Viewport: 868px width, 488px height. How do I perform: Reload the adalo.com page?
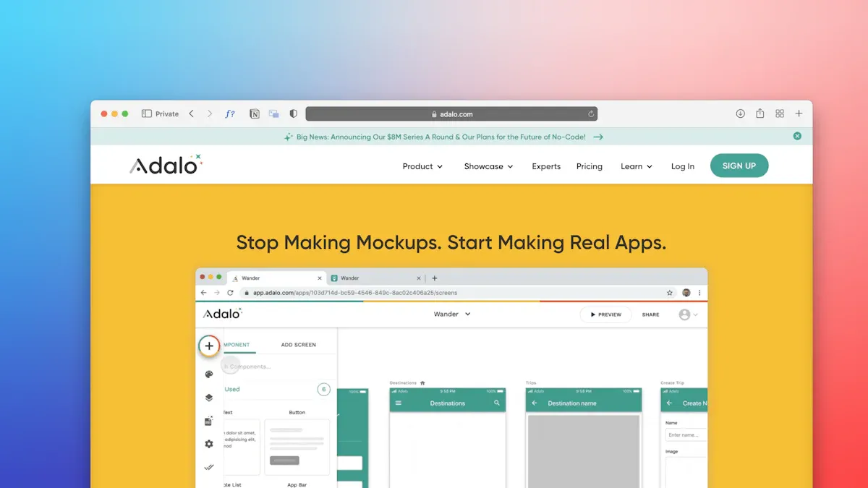coord(591,114)
